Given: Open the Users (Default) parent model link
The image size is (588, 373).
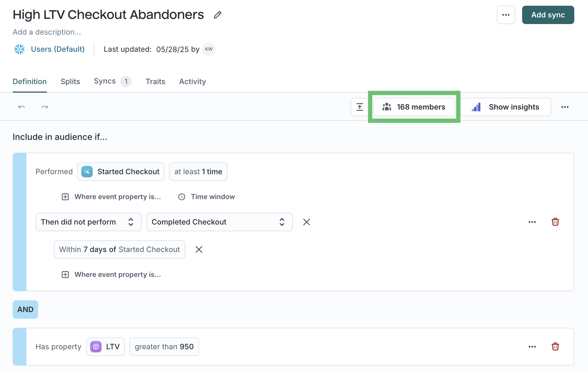Looking at the screenshot, I should [x=58, y=49].
